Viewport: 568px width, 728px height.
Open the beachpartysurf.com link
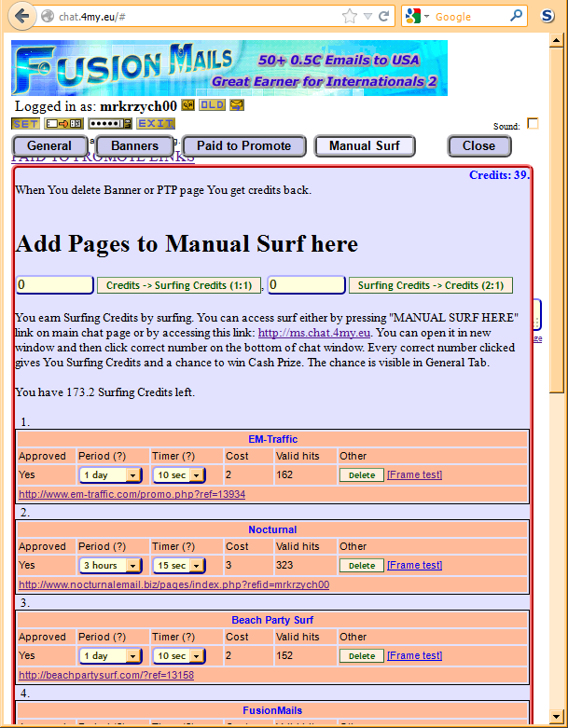click(x=106, y=675)
